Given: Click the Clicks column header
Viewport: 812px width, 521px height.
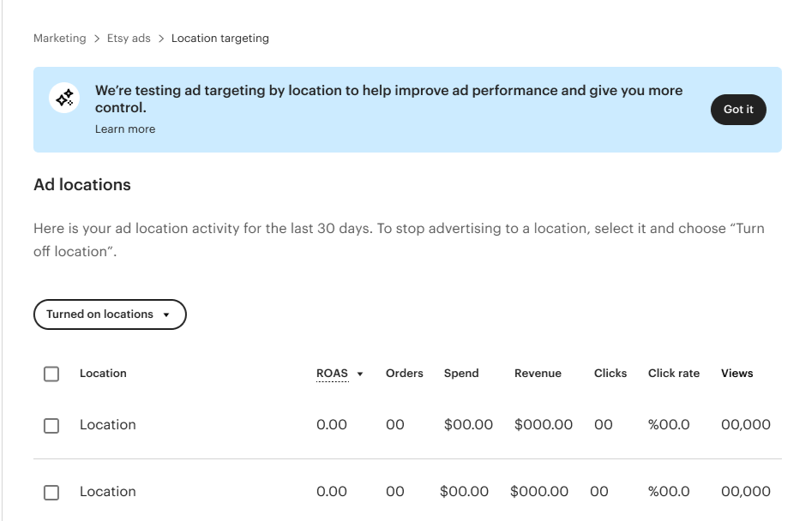Looking at the screenshot, I should point(611,374).
